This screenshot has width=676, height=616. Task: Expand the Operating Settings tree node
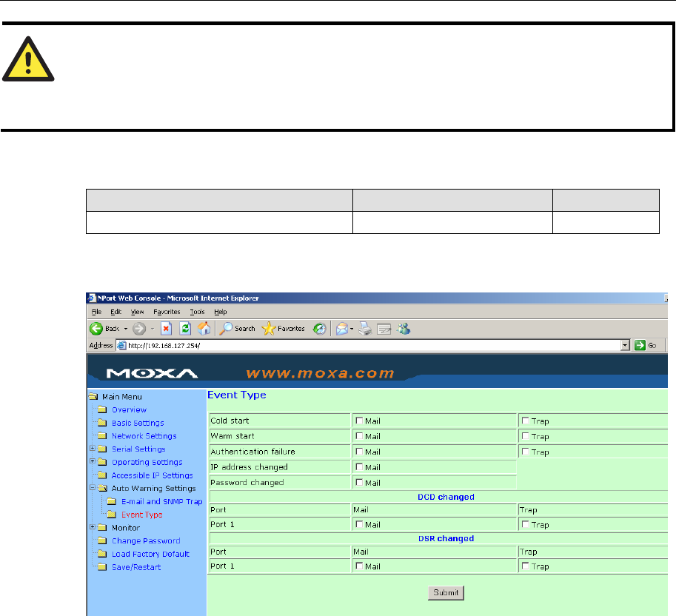[93, 461]
